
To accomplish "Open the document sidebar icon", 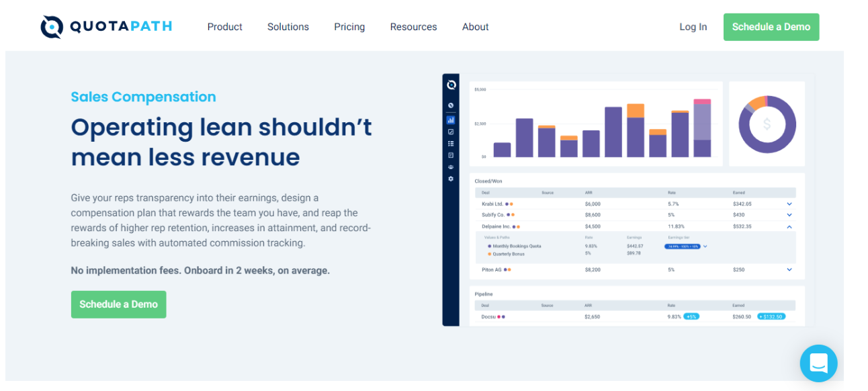I will point(451,155).
